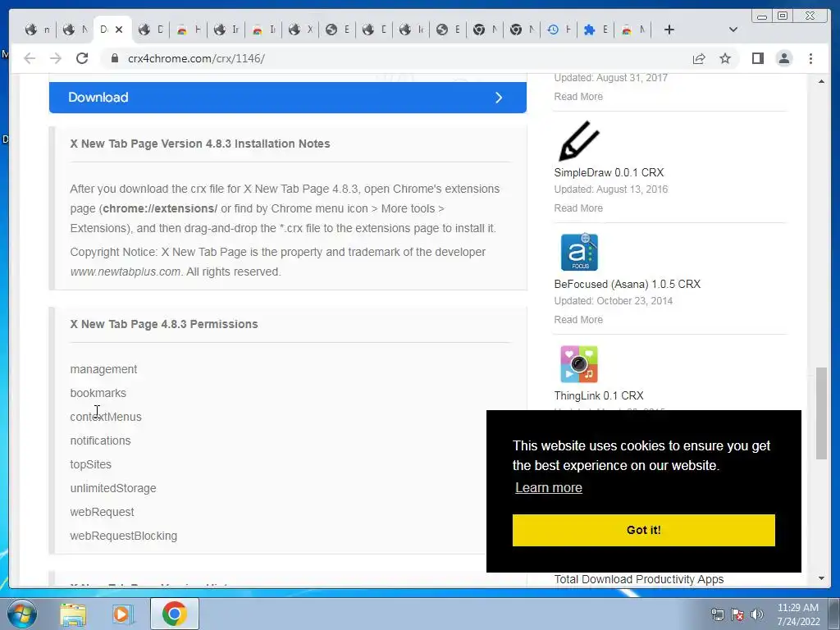Launch Windows Media Player from the taskbar
This screenshot has width=840, height=630.
coord(122,614)
